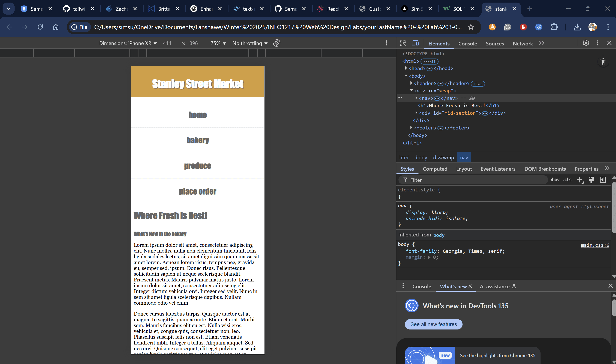Expand the footer element in the DOM tree
This screenshot has height=364, width=616.
(x=412, y=128)
